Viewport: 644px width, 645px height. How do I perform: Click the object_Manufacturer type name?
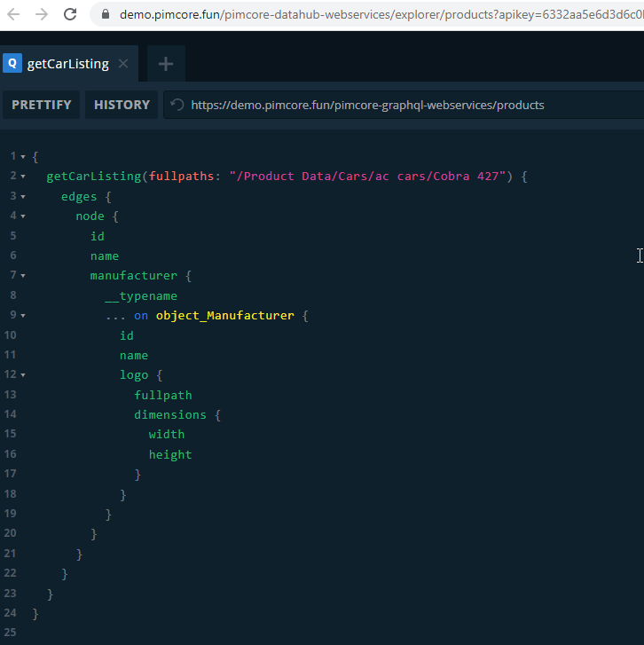pos(225,316)
